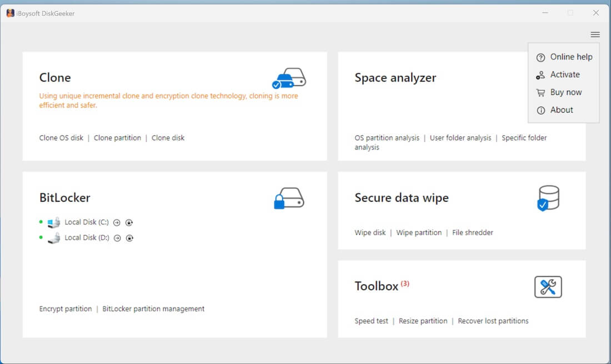The width and height of the screenshot is (611, 364).
Task: Click lock settings icon for Local Disk (C:)
Action: coord(129,223)
